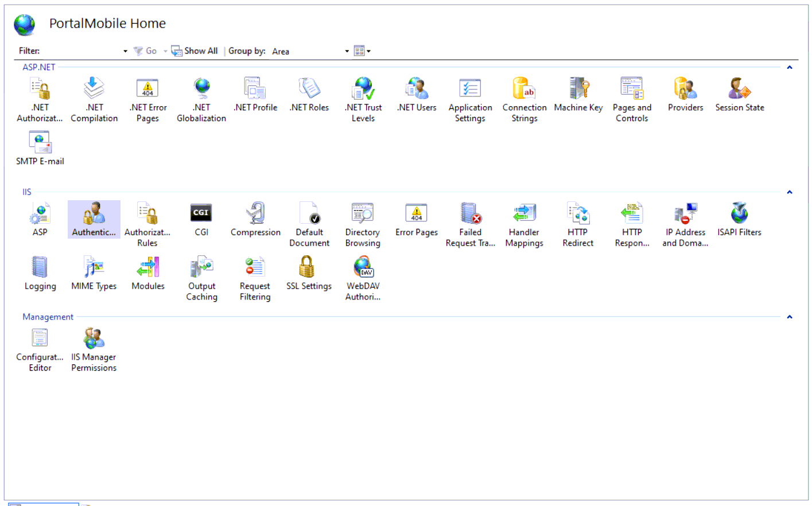Open .NET Roles feature
The height and width of the screenshot is (506, 812).
click(x=309, y=95)
